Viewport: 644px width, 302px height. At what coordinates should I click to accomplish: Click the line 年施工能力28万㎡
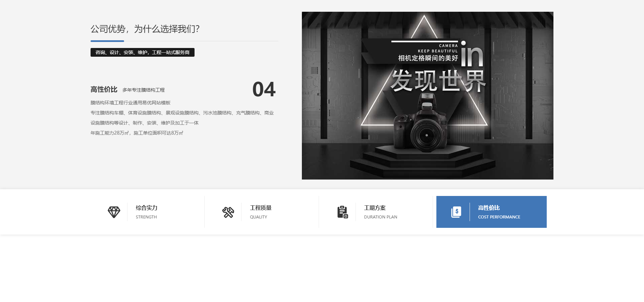pyautogui.click(x=137, y=133)
